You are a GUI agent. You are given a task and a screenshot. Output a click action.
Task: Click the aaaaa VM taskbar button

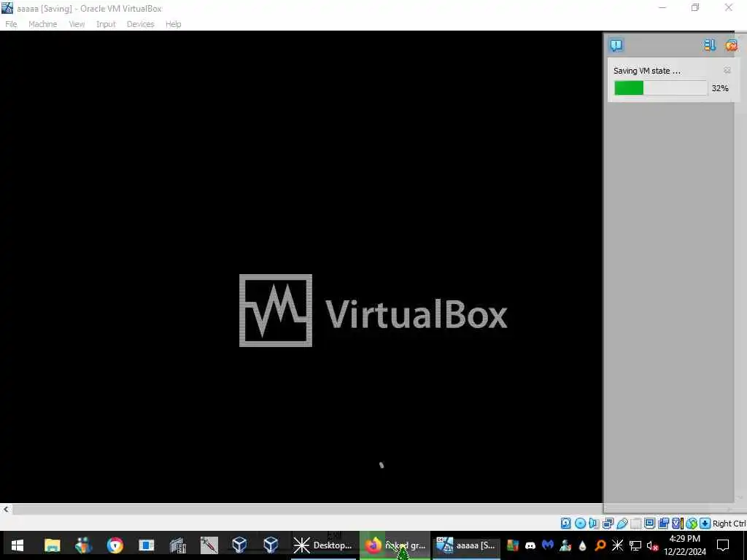(466, 545)
